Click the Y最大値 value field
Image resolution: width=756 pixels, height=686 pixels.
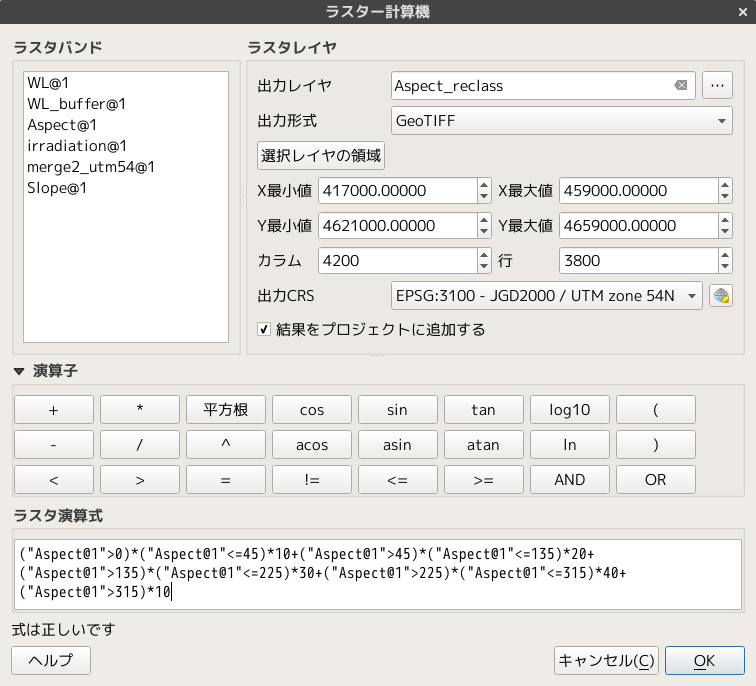[638, 226]
